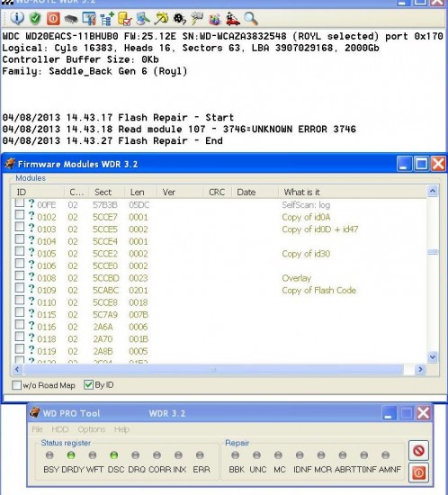Viewport: 448px width, 495px height.
Task: Enable the w/o Road Map checkbox
Action: pos(16,385)
